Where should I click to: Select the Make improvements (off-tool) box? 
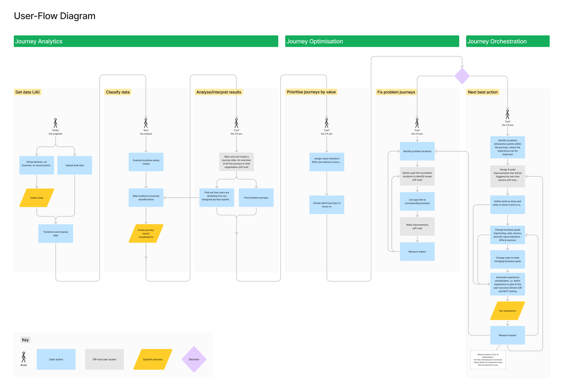click(x=417, y=226)
